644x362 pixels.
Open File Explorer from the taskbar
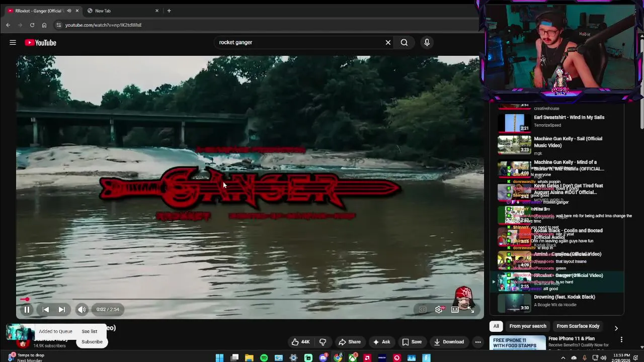[249, 358]
